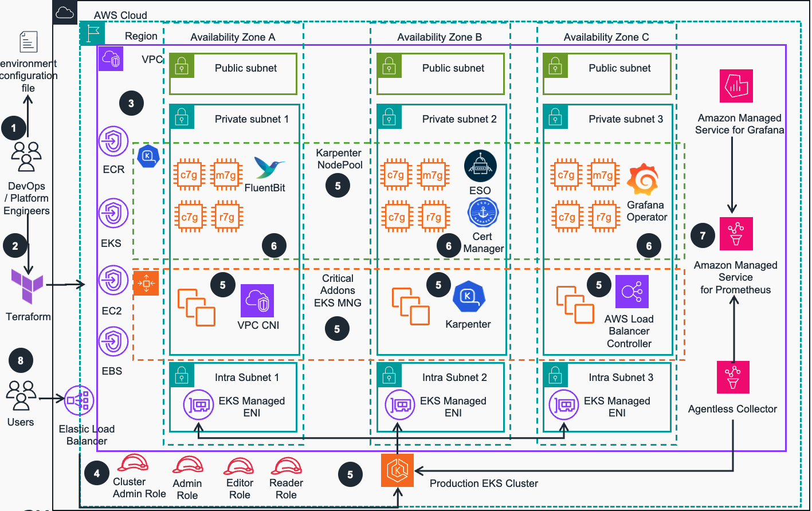
Task: Select the EBS service icon
Action: click(113, 341)
